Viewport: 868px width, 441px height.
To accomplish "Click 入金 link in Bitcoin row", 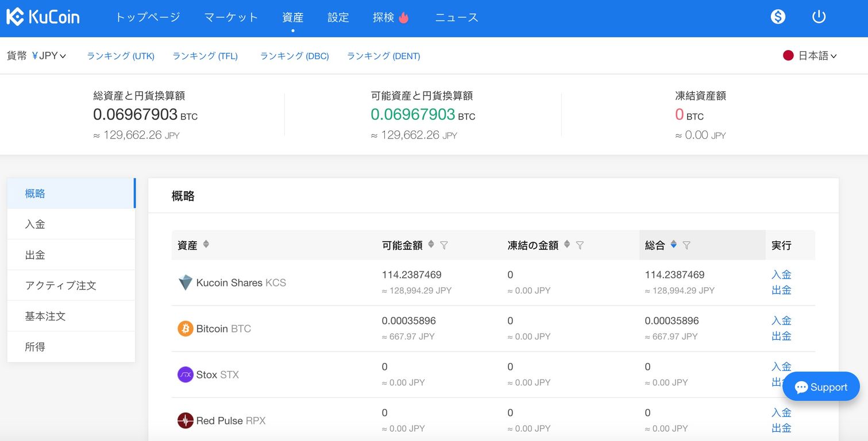I will pos(781,320).
